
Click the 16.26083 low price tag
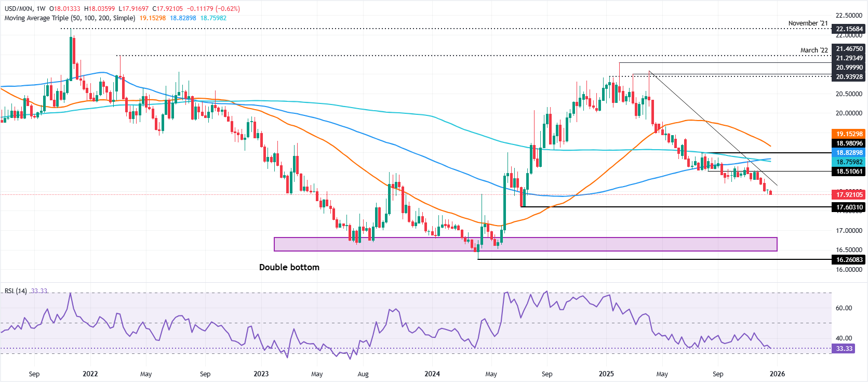849,260
